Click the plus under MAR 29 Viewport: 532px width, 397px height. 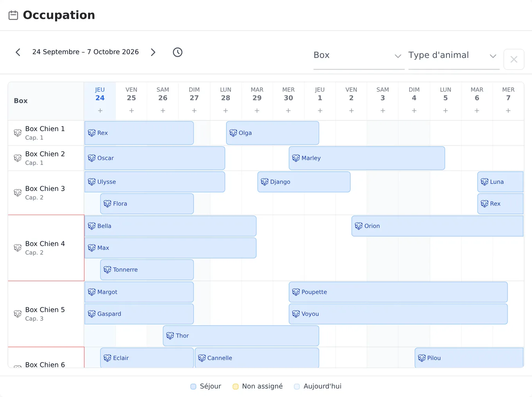[x=257, y=111]
